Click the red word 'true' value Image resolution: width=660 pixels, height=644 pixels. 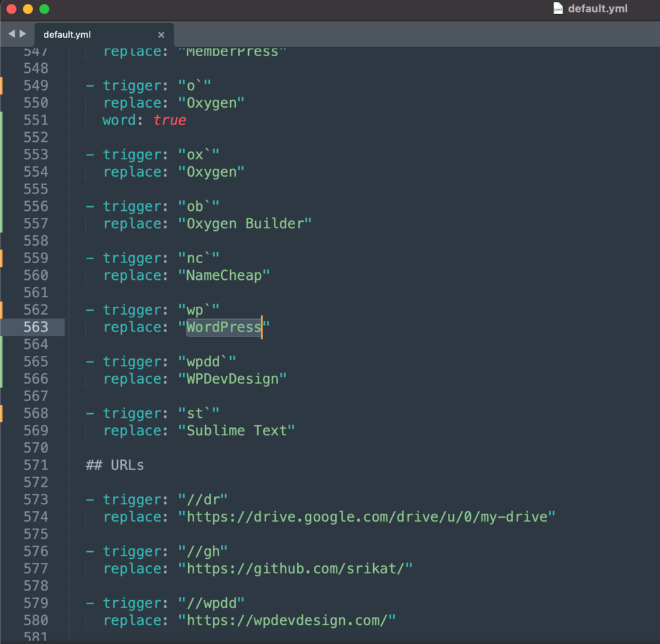pyautogui.click(x=170, y=121)
